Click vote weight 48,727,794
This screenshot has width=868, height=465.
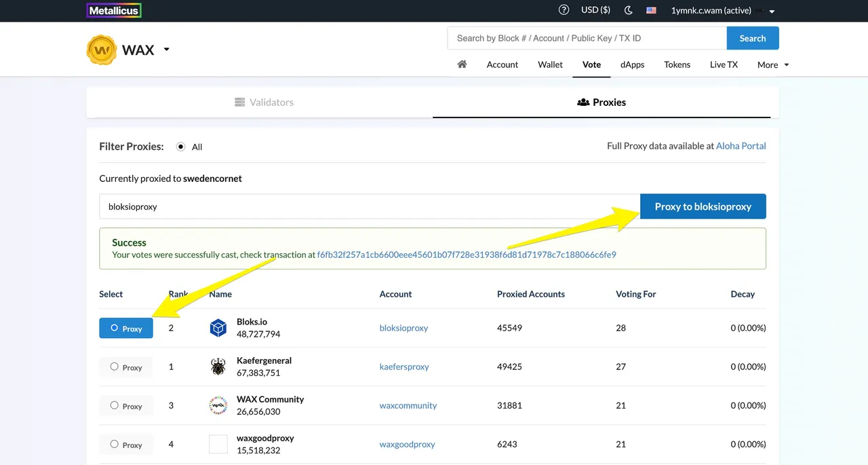pyautogui.click(x=258, y=334)
